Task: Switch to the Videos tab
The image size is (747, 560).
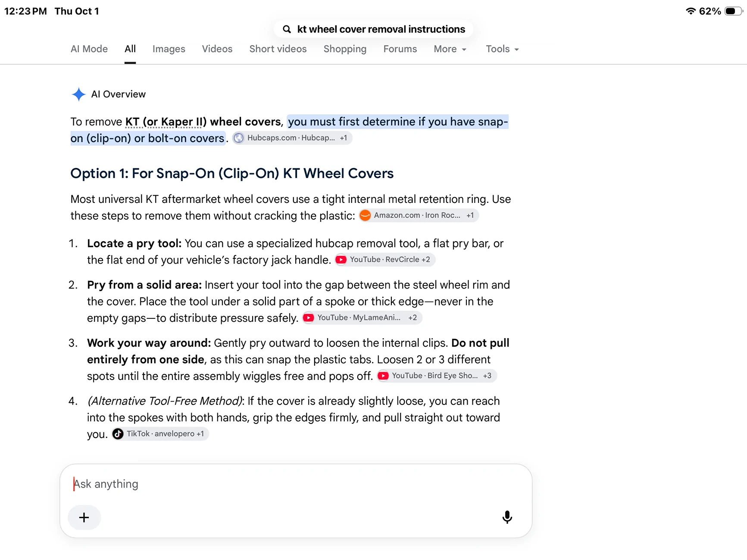Action: pos(217,49)
